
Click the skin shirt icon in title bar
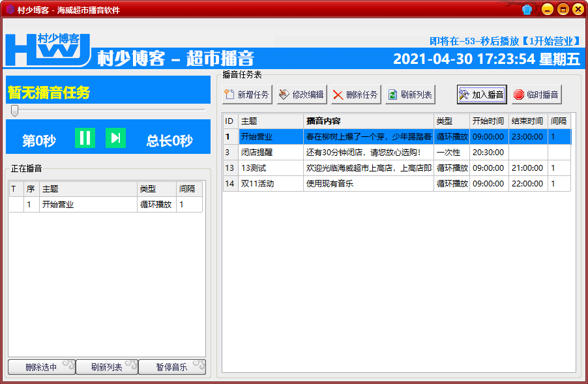point(527,9)
